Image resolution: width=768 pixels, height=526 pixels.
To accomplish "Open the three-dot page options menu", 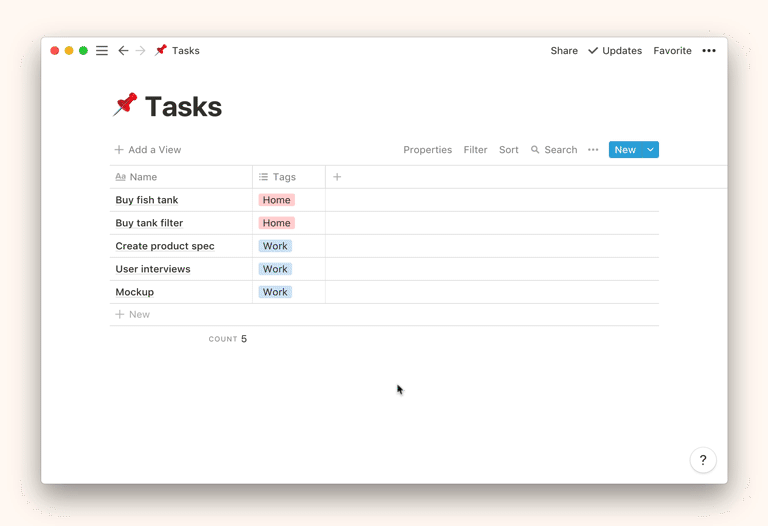I will [x=709, y=51].
